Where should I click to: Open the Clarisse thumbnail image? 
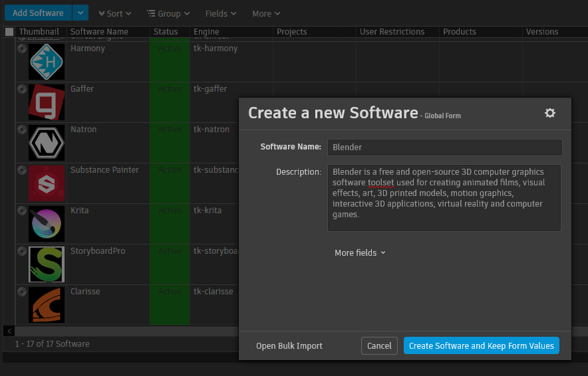pyautogui.click(x=47, y=304)
